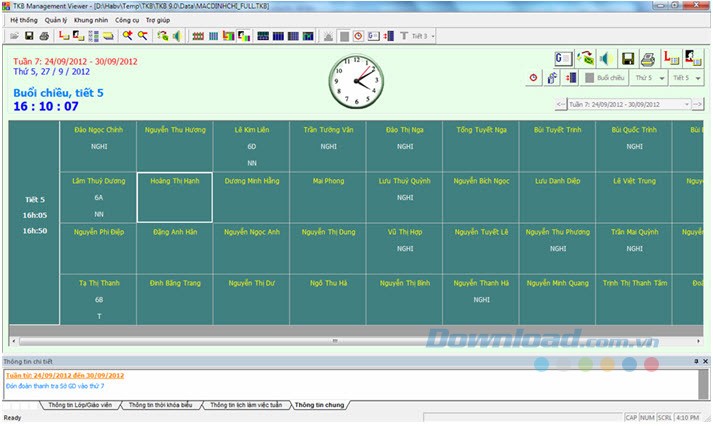713x426 pixels.
Task: Go to next week with arrow button
Action: point(699,104)
